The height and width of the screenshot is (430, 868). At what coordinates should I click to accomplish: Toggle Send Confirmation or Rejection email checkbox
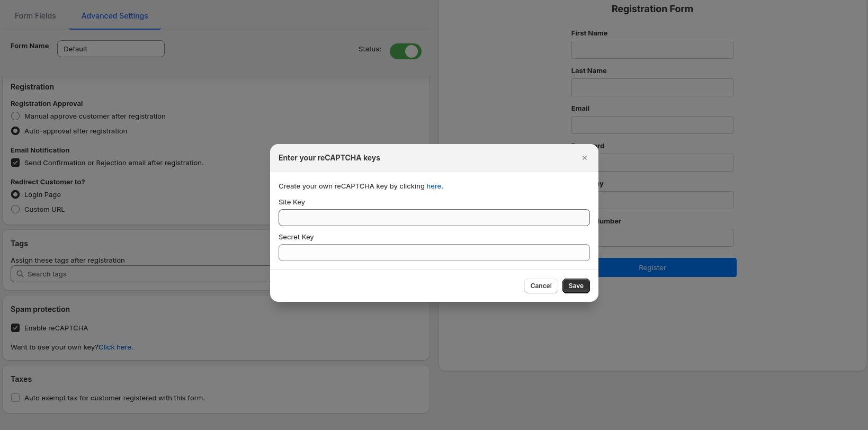tap(15, 163)
